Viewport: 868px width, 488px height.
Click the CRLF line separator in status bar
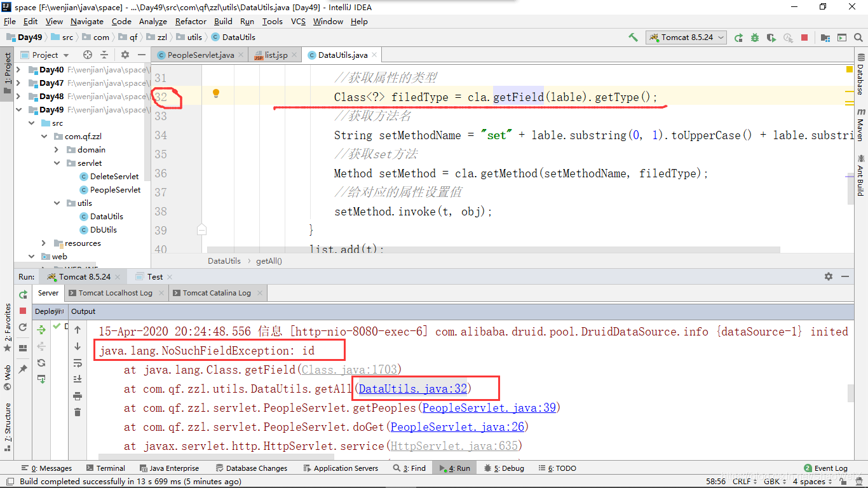(744, 482)
